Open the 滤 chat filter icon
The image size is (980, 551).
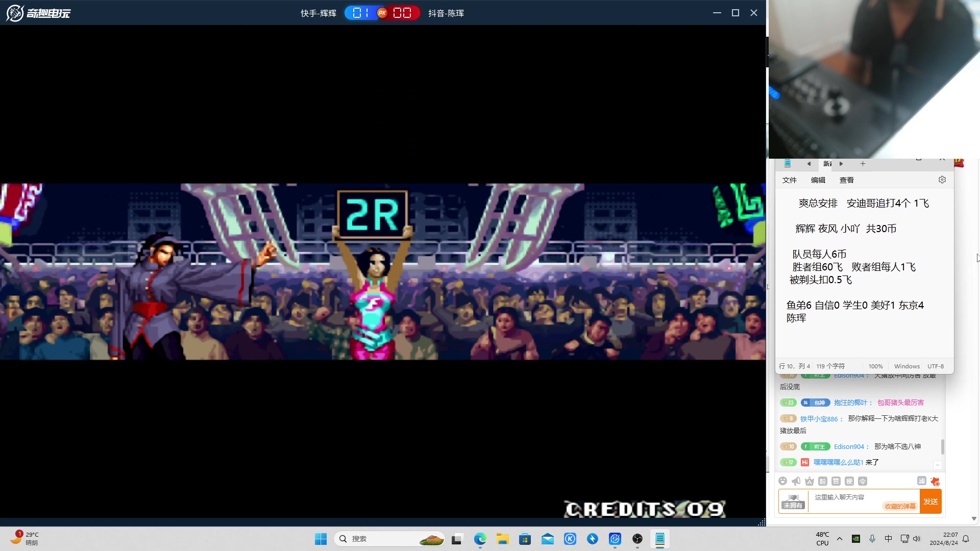[921, 481]
